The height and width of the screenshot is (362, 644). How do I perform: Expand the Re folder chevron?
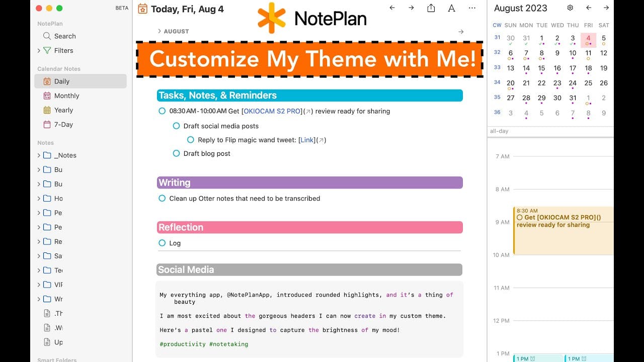click(x=39, y=241)
